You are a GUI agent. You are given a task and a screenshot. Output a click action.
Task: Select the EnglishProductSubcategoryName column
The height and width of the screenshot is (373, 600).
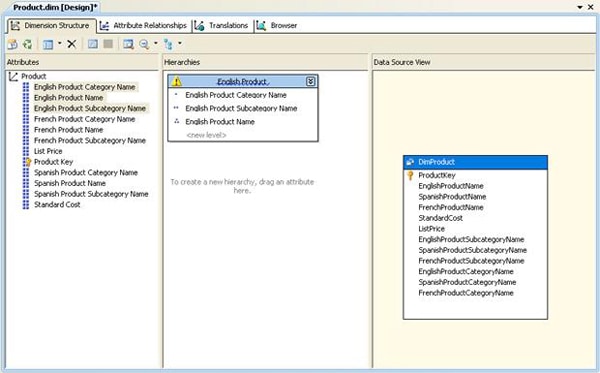click(x=471, y=240)
